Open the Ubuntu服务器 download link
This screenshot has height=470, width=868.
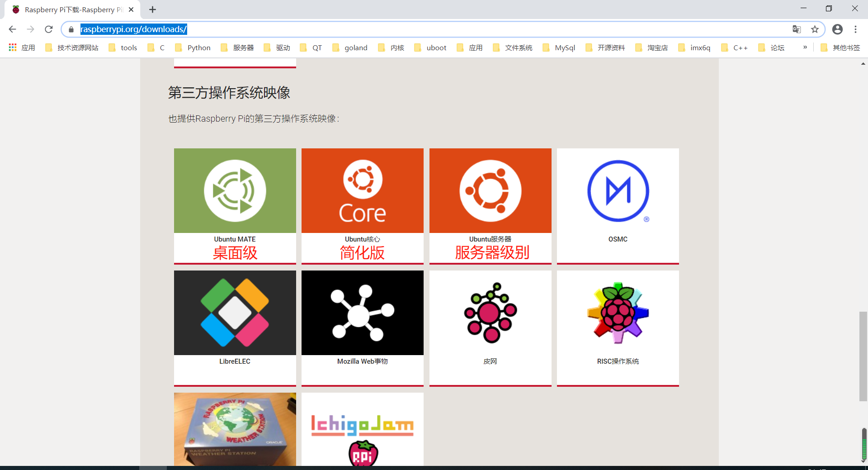(491, 239)
